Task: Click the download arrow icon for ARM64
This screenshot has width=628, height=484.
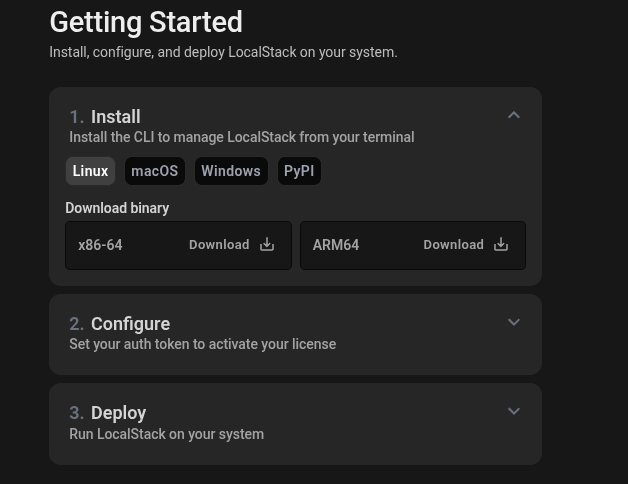Action: (501, 245)
